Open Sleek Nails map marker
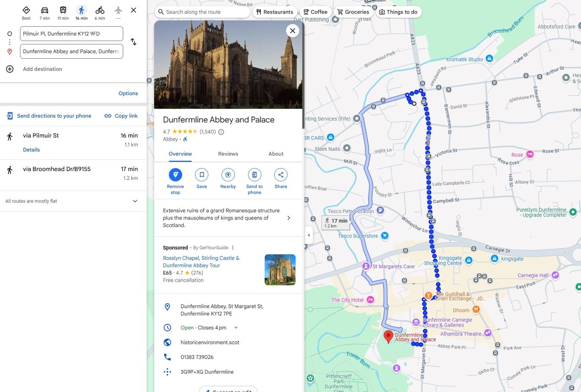 coord(347,148)
